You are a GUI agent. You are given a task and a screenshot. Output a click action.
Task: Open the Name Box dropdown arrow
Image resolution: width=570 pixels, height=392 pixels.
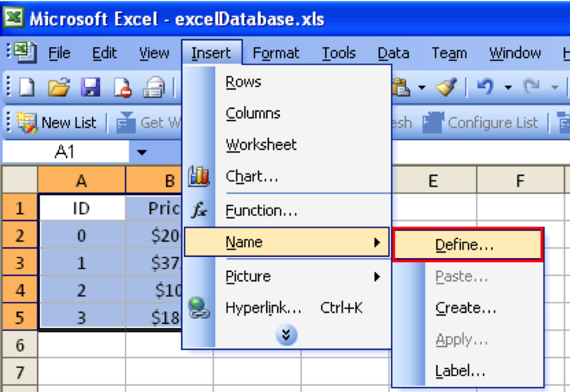(142, 152)
